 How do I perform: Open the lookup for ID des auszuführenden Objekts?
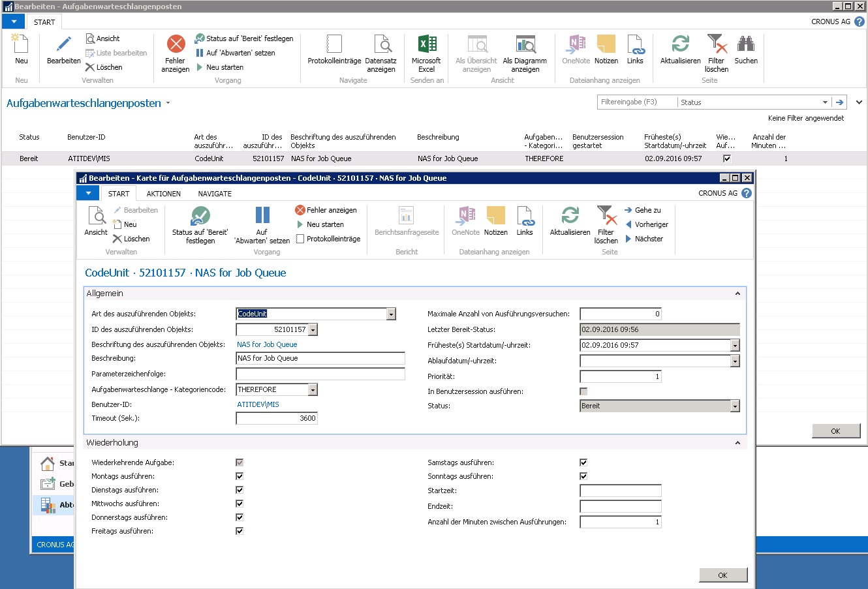(x=314, y=329)
